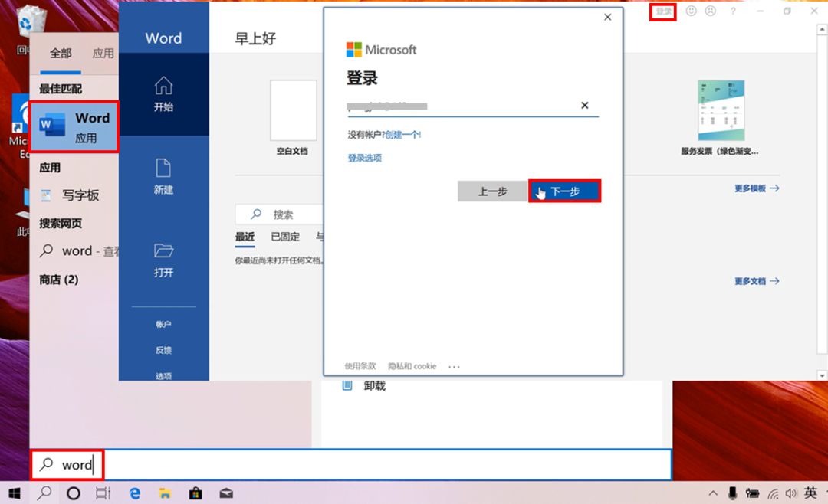828x504 pixels.
Task: Open the 使用条款 terms of use link
Action: click(x=360, y=365)
